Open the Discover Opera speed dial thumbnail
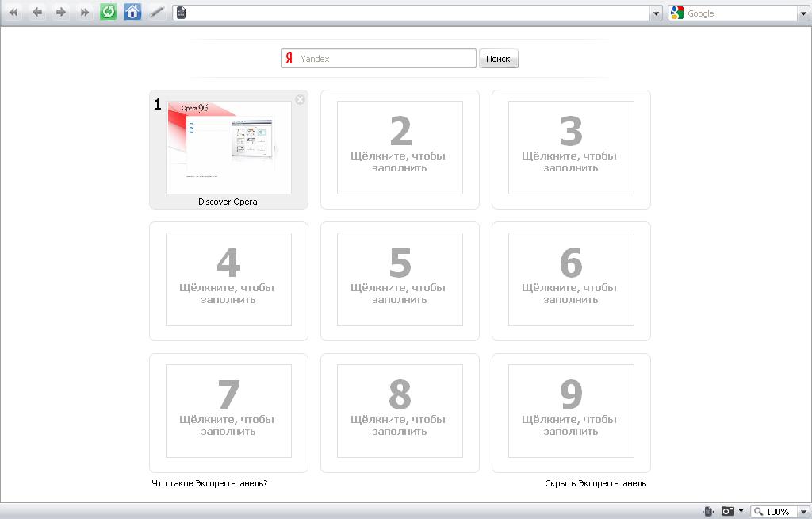The width and height of the screenshot is (812, 519). 228,148
